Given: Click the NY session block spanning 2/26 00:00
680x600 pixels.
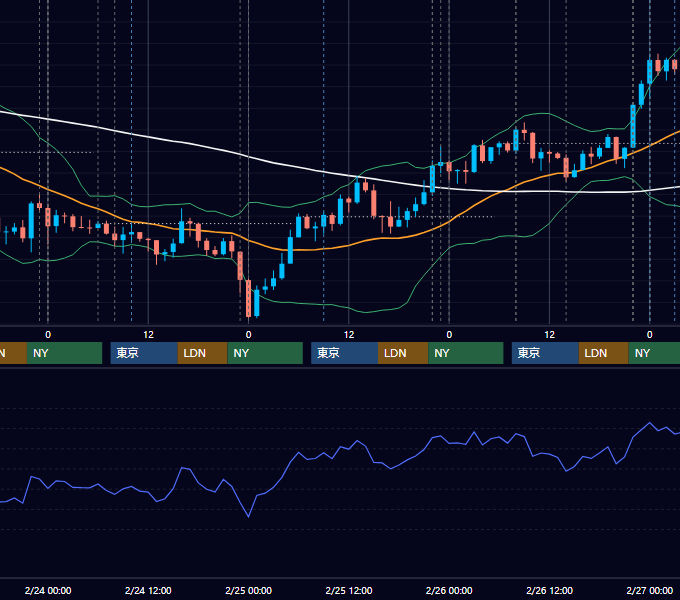Looking at the screenshot, I should 466,353.
